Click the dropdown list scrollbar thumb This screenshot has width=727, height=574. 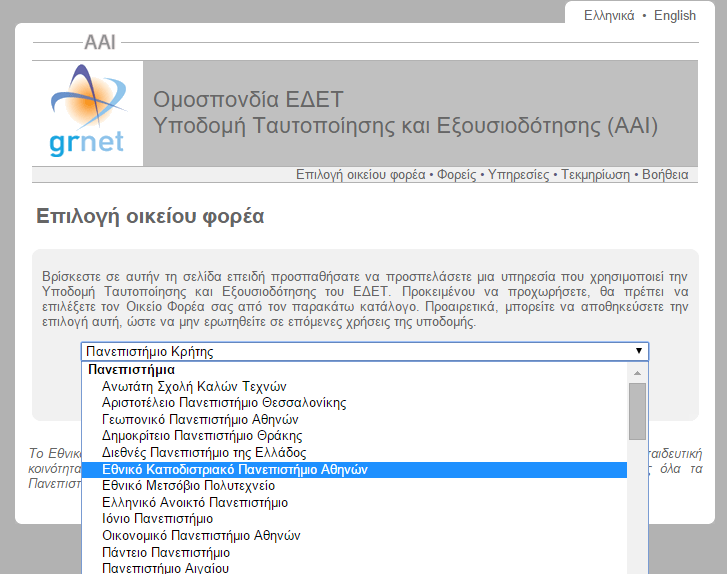click(x=638, y=411)
